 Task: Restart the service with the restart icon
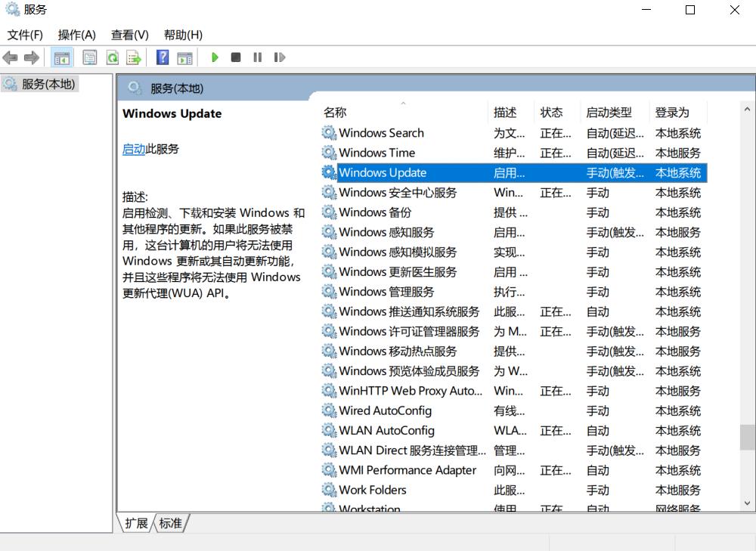tap(278, 57)
